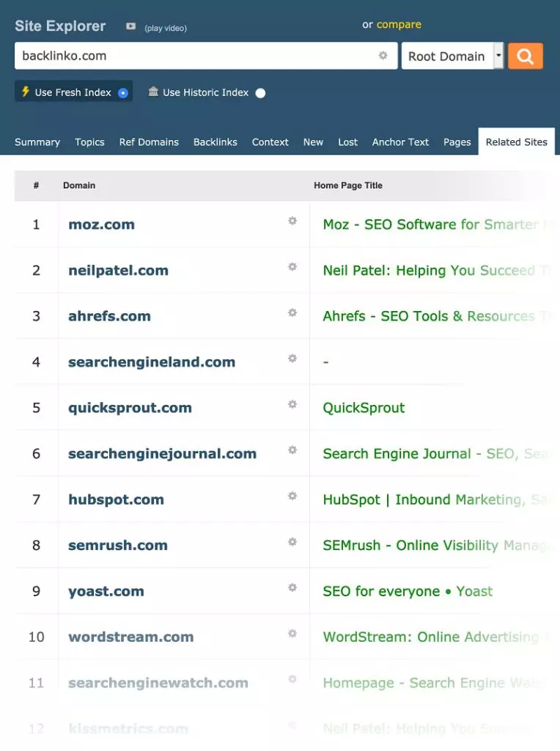Viewport: 560px width, 751px height.
Task: Select the Use Historic Index radio
Action: [260, 93]
